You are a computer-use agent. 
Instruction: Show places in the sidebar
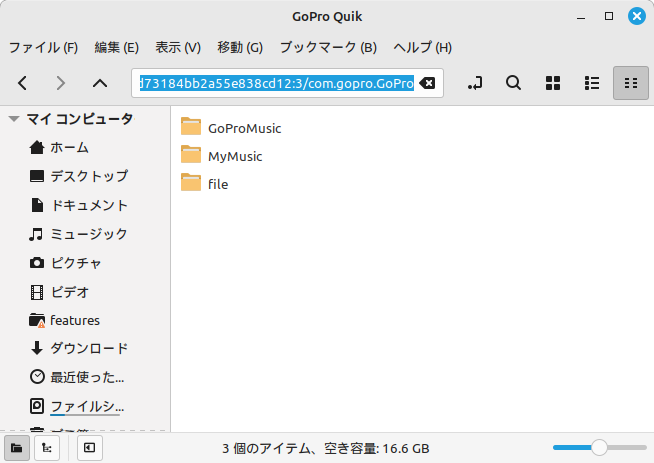[x=17, y=448]
